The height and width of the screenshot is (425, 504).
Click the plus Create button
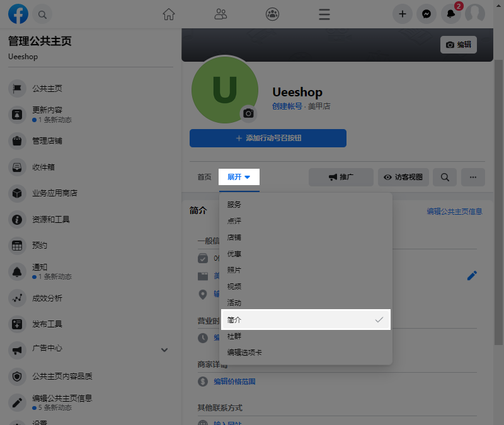point(403,14)
